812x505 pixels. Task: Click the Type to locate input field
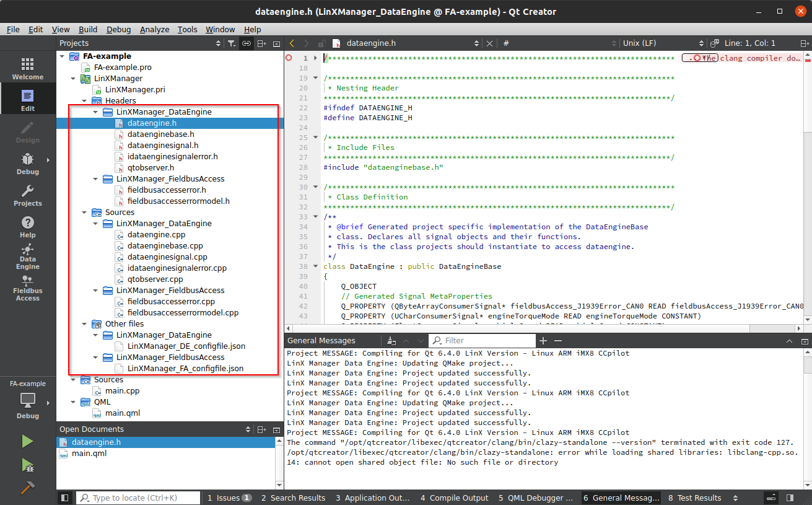tap(138, 498)
